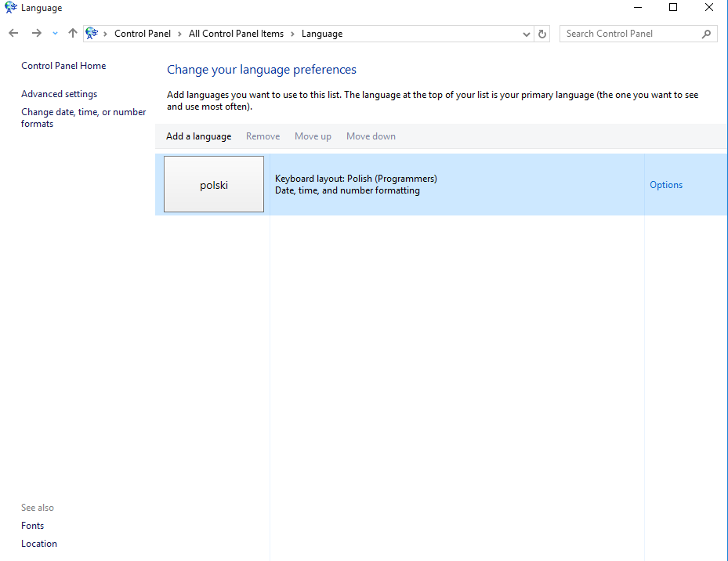The height and width of the screenshot is (561, 728).
Task: Click the Language icon in address bar
Action: click(x=92, y=34)
